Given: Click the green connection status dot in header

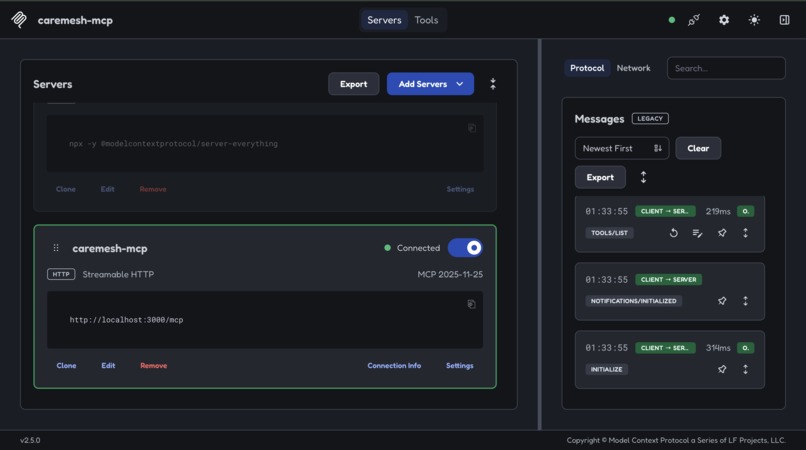Looking at the screenshot, I should [x=671, y=20].
